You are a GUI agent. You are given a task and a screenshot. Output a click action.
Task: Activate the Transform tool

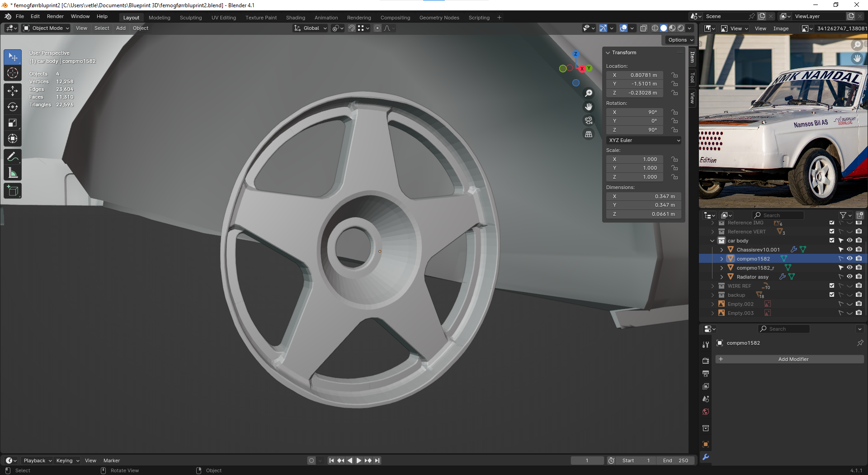click(13, 139)
